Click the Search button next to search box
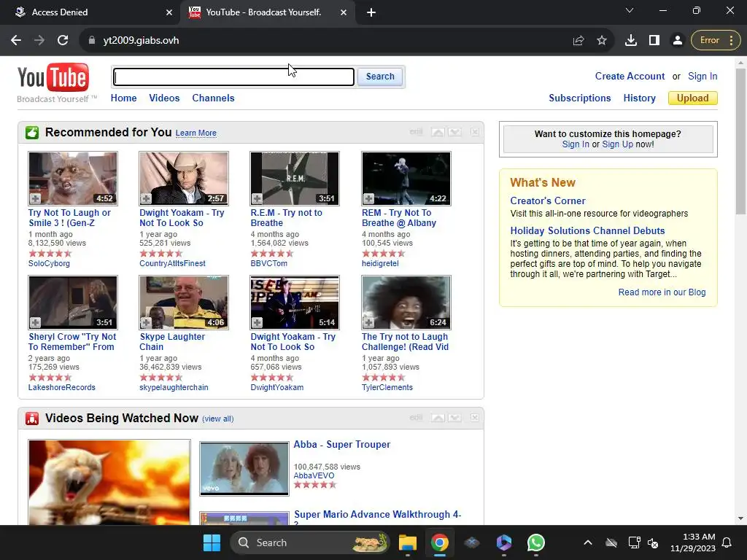 pos(380,77)
